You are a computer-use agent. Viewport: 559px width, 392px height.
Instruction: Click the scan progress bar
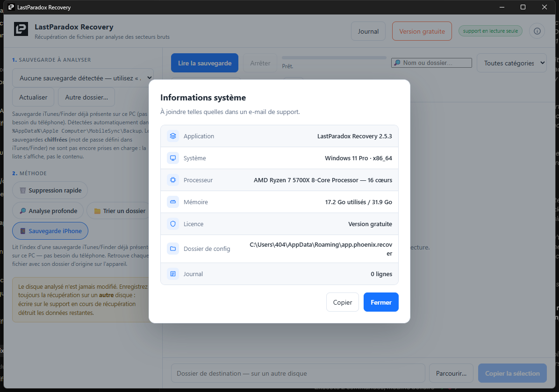[x=334, y=58]
